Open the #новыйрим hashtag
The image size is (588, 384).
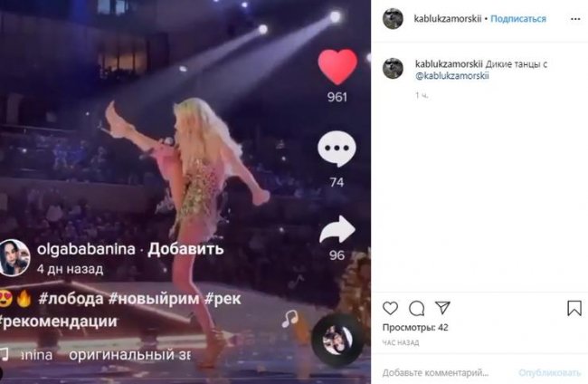tap(154, 299)
